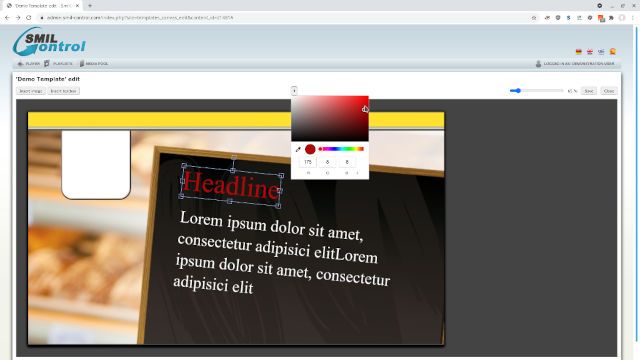This screenshot has width=640, height=360.
Task: Reload the browser page
Action: pos(29,18)
